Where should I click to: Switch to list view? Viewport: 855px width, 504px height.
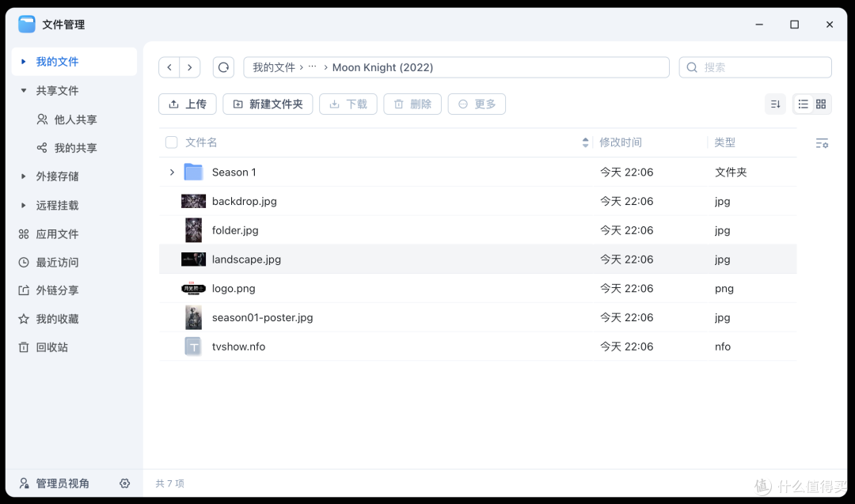(804, 104)
